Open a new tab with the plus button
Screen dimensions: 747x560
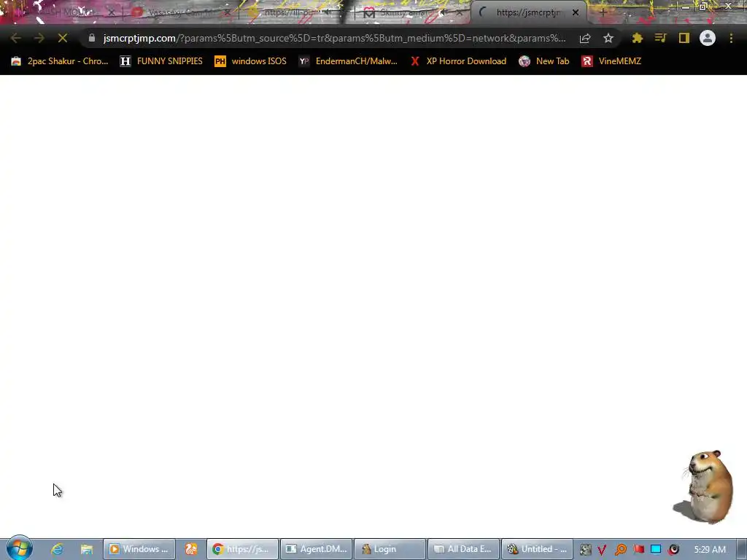[x=603, y=13]
